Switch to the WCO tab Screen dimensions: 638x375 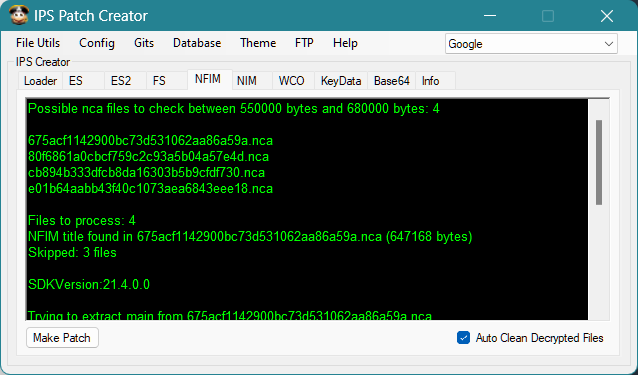point(291,81)
